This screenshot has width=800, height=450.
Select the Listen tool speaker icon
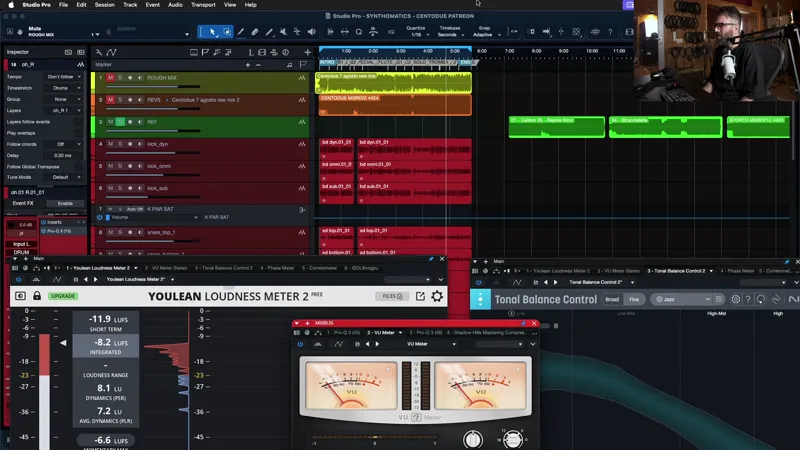pos(311,32)
